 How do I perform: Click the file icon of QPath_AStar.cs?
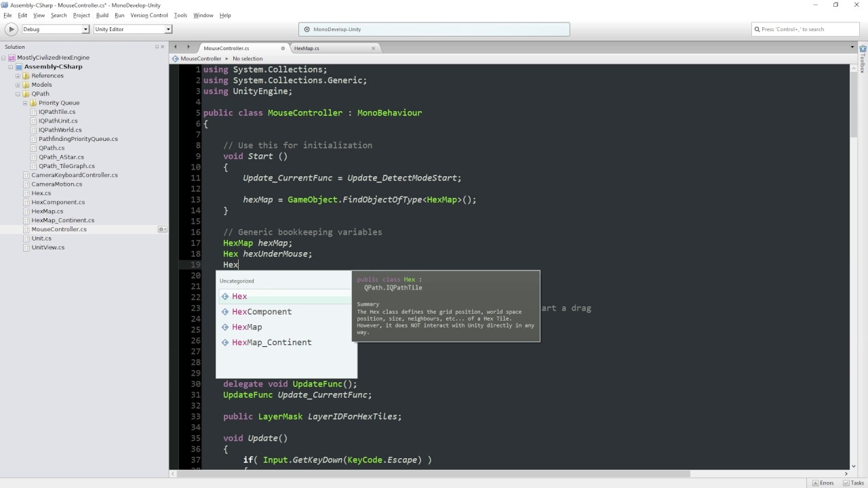coord(33,157)
